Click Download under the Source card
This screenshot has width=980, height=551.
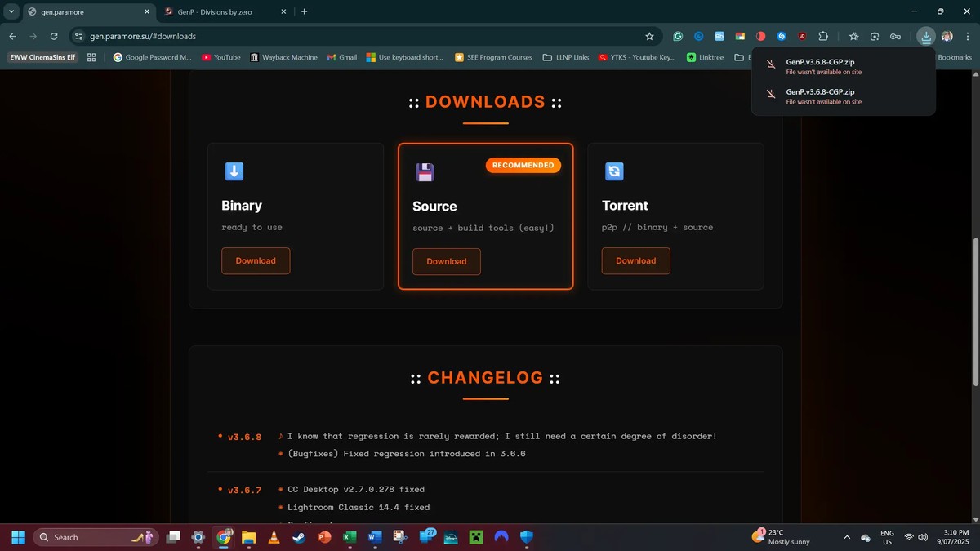(447, 261)
